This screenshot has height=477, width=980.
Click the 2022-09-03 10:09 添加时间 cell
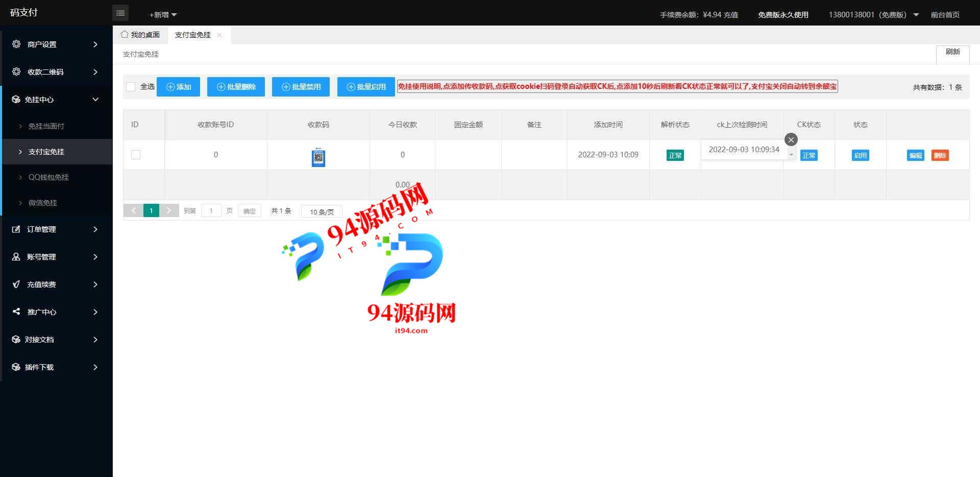[x=608, y=155]
